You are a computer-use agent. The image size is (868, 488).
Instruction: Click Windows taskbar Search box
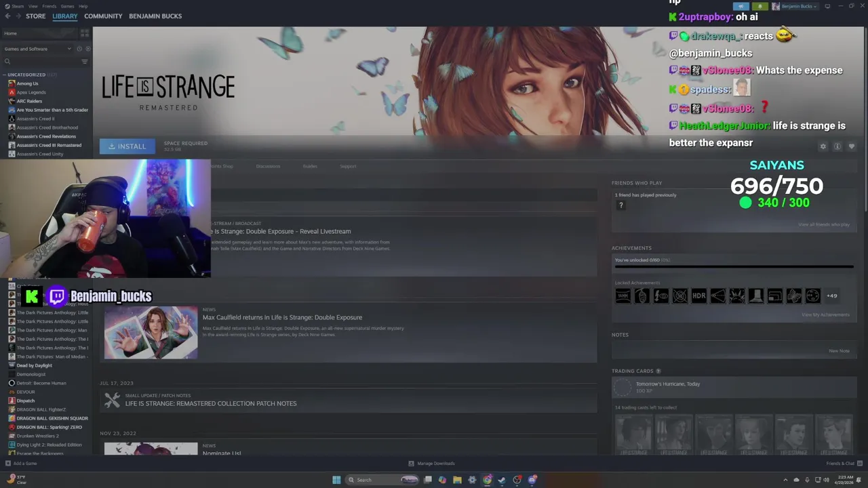pos(382,480)
